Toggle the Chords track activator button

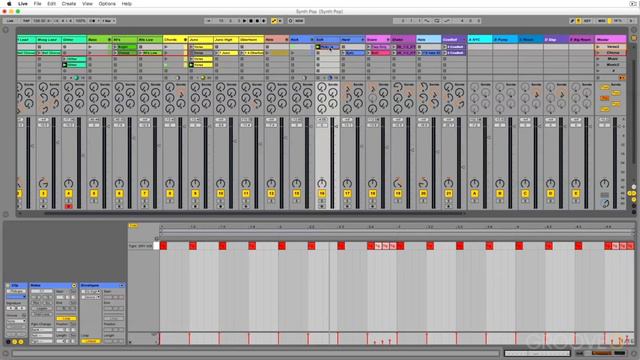click(x=170, y=193)
